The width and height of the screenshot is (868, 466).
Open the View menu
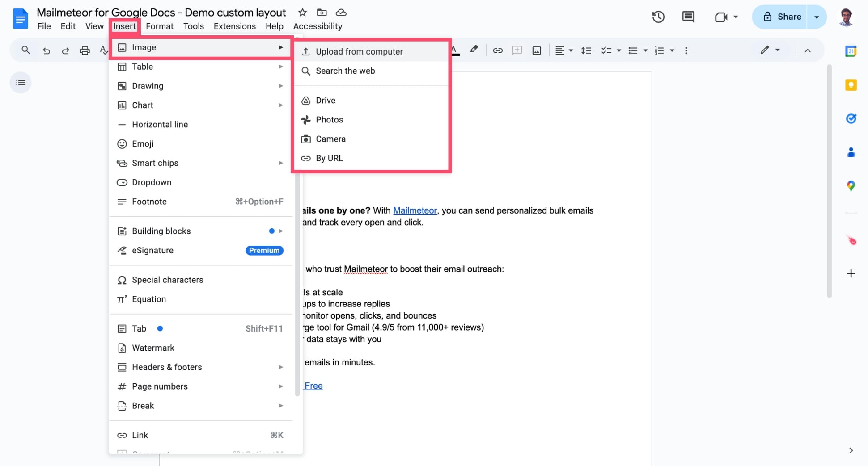[94, 26]
